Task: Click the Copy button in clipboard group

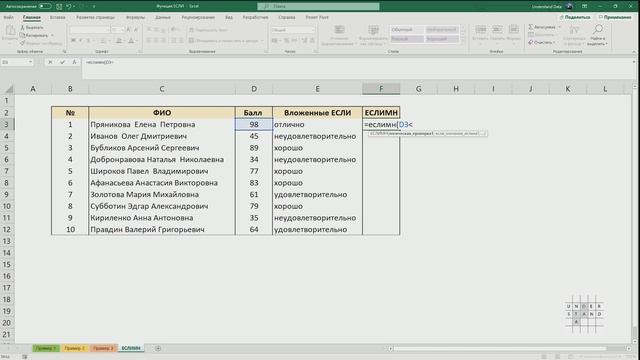Action: pos(34,35)
